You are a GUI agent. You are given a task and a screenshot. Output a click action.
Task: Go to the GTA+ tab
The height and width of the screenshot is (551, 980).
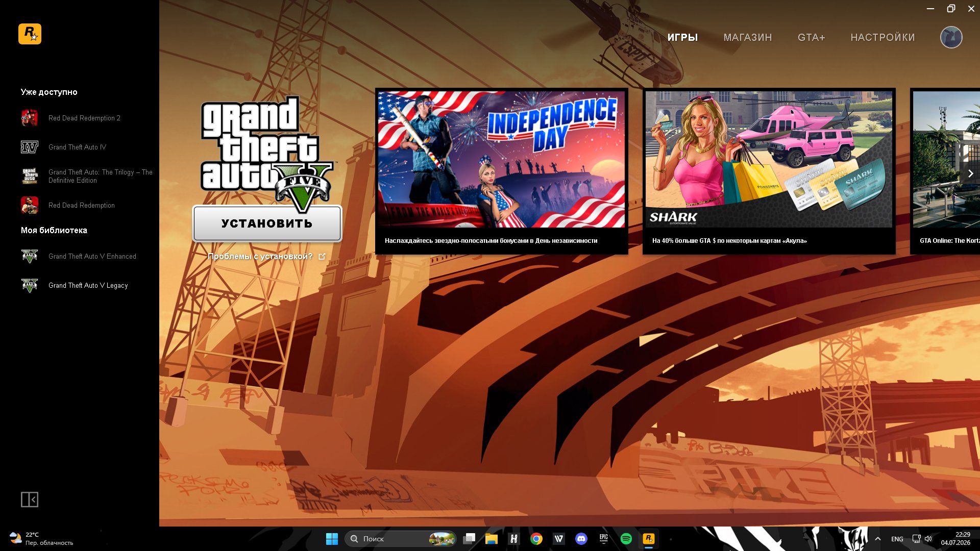(812, 37)
